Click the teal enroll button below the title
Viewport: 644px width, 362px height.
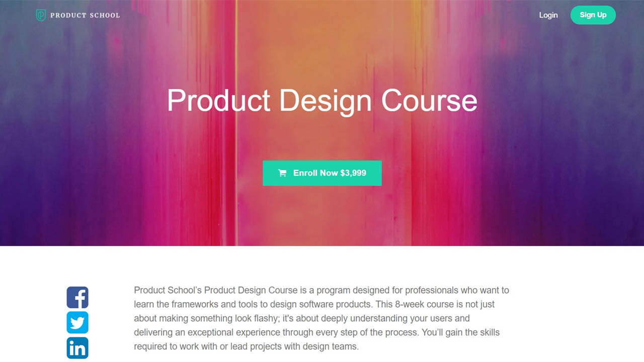(x=322, y=172)
